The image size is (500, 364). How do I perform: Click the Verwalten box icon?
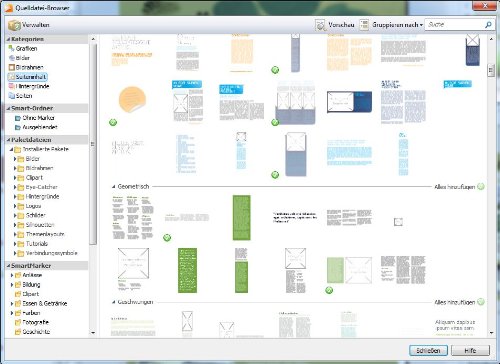click(14, 25)
